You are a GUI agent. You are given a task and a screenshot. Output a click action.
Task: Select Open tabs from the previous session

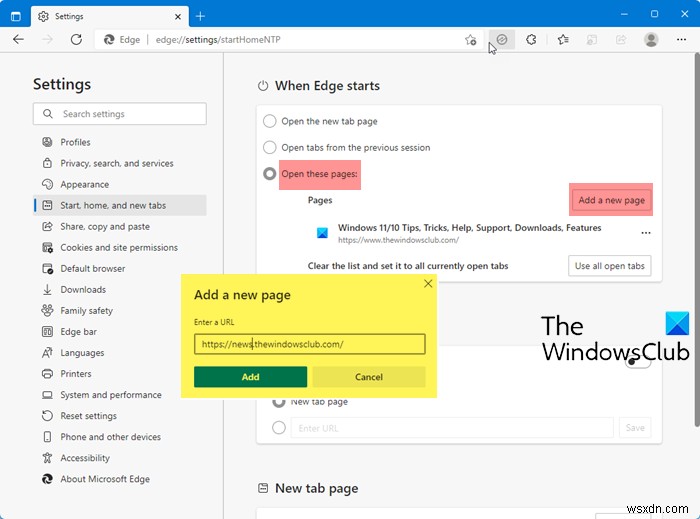coord(270,147)
